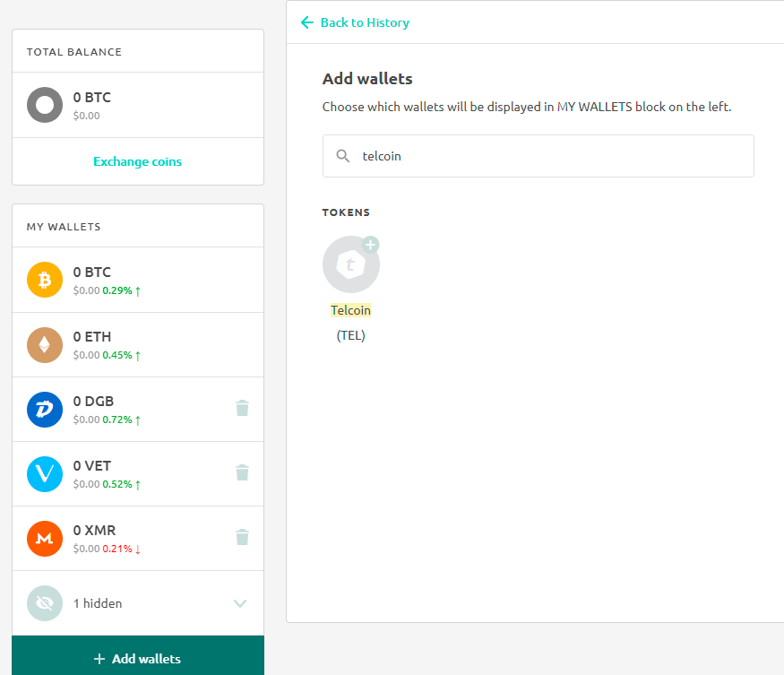Click the $0.00 total balance value
This screenshot has height=675, width=784.
[87, 116]
